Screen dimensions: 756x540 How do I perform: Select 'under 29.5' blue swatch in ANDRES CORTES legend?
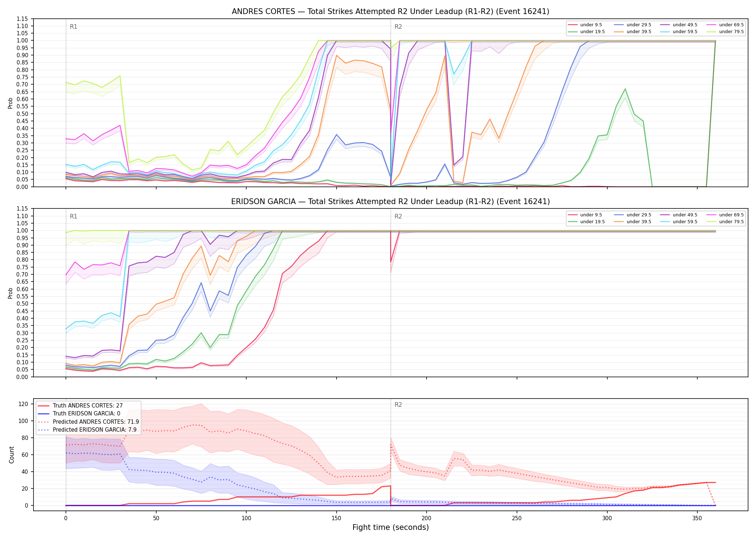619,25
